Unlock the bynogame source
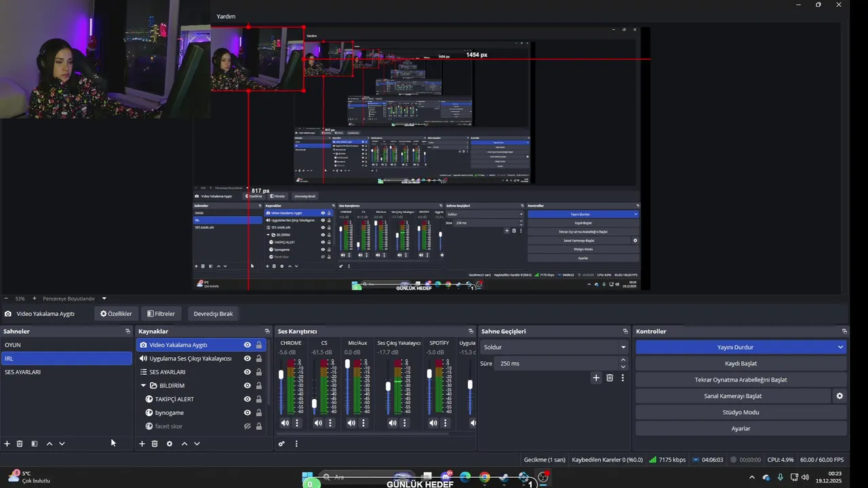868x488 pixels. (x=258, y=413)
